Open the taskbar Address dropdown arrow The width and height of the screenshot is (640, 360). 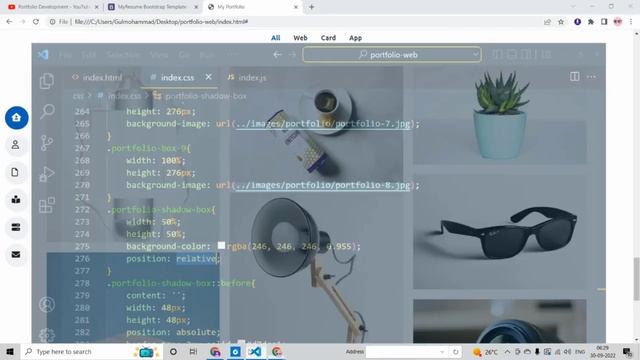tap(442, 351)
